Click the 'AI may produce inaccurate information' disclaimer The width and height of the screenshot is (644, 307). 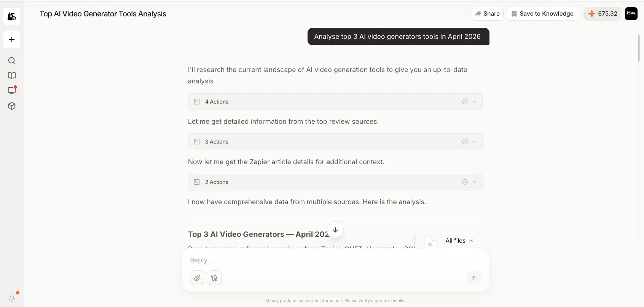point(335,301)
